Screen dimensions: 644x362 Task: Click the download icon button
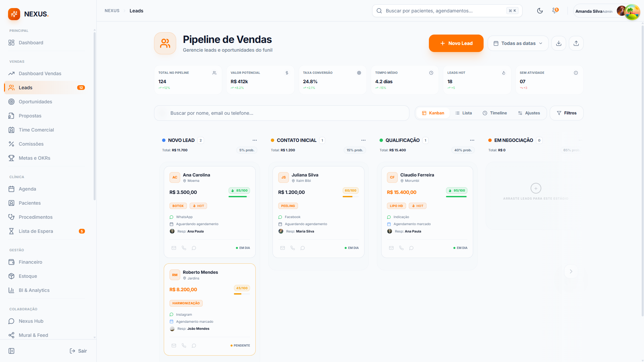(x=559, y=43)
